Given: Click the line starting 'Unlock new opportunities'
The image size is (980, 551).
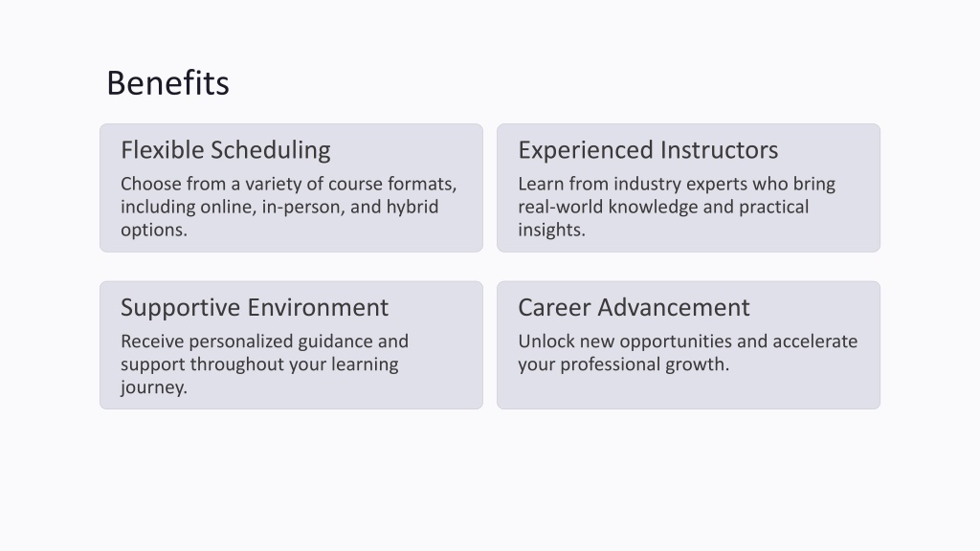Looking at the screenshot, I should point(687,342).
